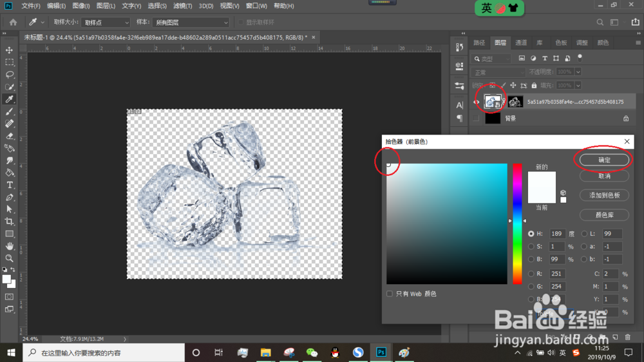Select the R red radio button

[x=531, y=274]
